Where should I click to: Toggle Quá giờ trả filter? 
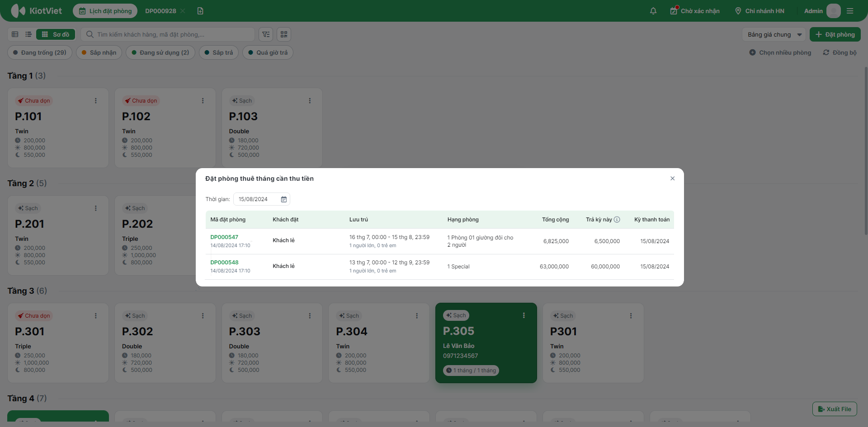pos(268,52)
